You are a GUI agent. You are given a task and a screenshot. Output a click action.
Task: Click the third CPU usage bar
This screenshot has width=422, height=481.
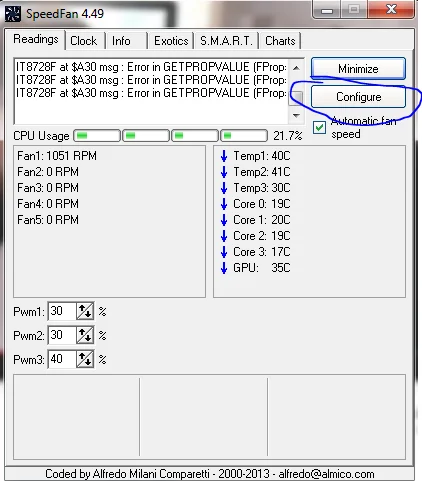pyautogui.click(x=195, y=136)
